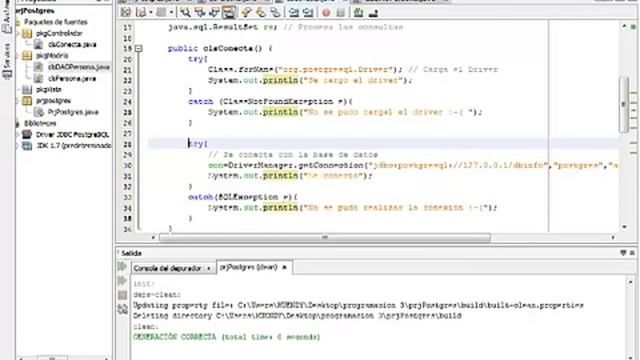Screen dimensions: 640x360
Task: Click the Find Next Occurrence icon
Action: click(214, 13)
